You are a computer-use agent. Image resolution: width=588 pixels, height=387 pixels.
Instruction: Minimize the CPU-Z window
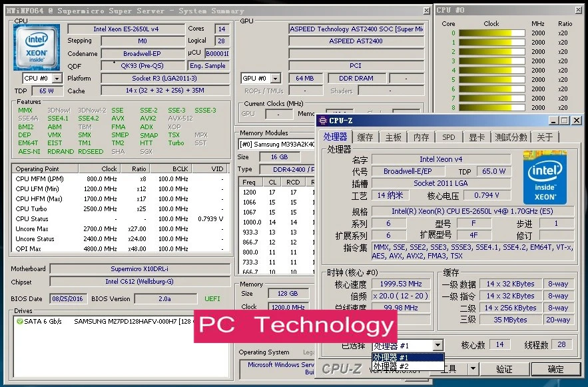pyautogui.click(x=553, y=121)
